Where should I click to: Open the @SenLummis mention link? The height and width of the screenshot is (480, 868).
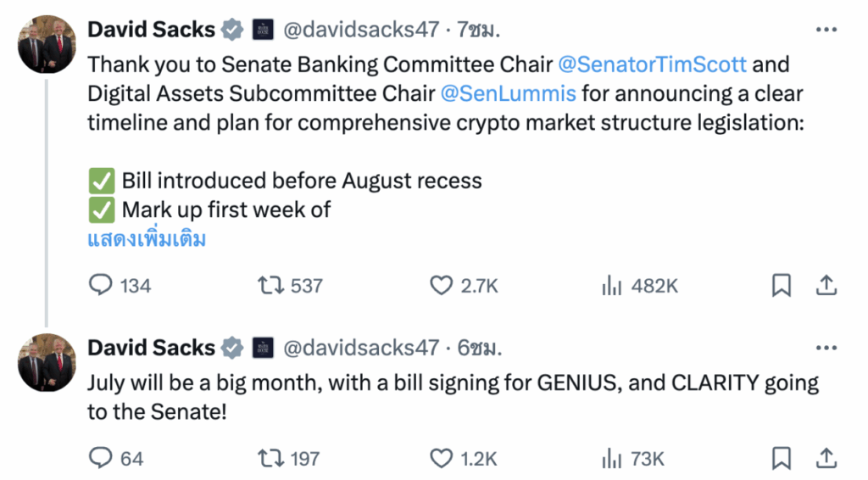[x=508, y=93]
